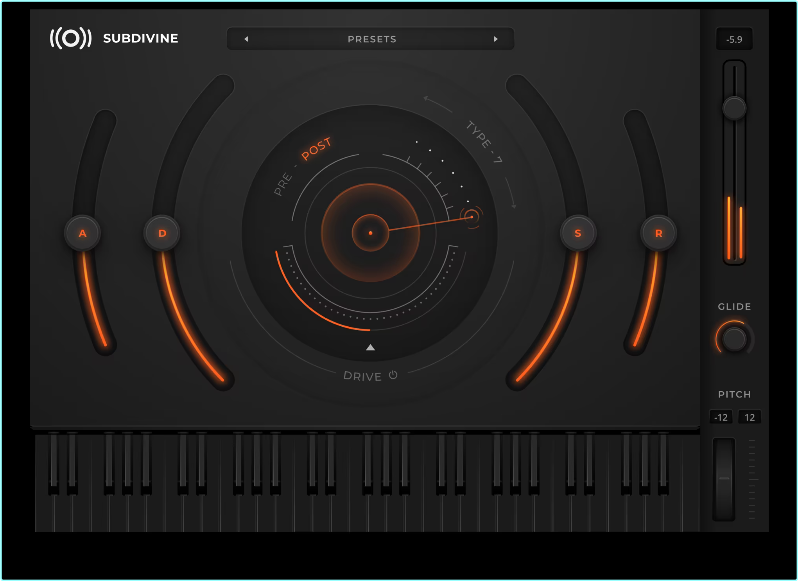798x581 pixels.
Task: Click the TYPE - 7 label
Action: pos(484,142)
